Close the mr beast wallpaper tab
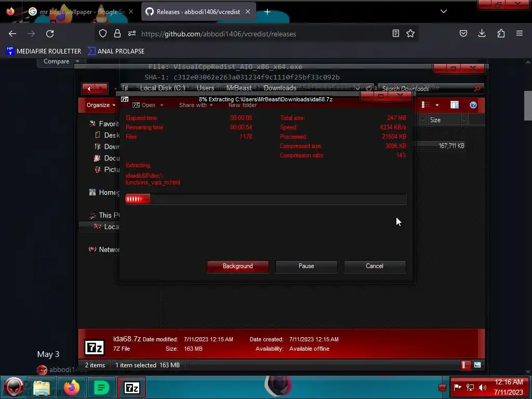 tap(130, 12)
